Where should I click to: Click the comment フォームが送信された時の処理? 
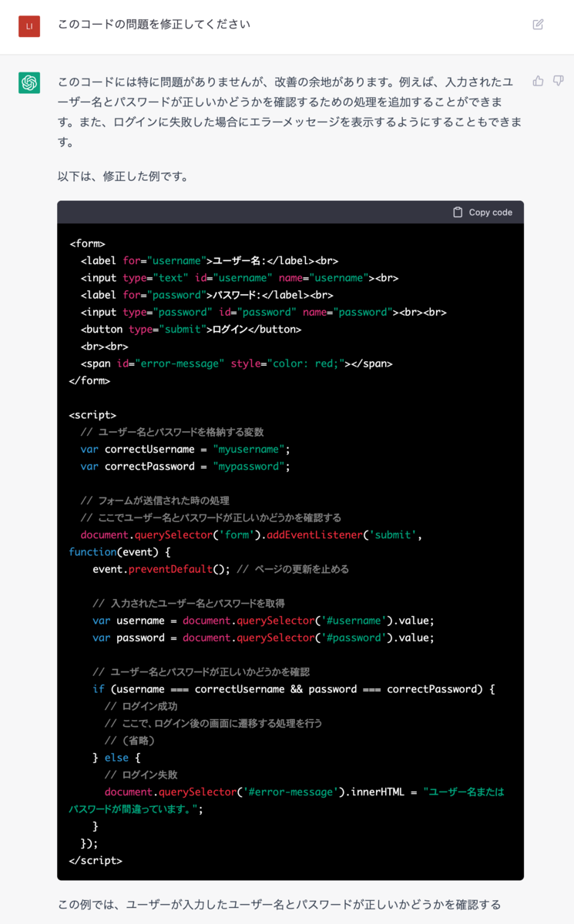[x=155, y=500]
